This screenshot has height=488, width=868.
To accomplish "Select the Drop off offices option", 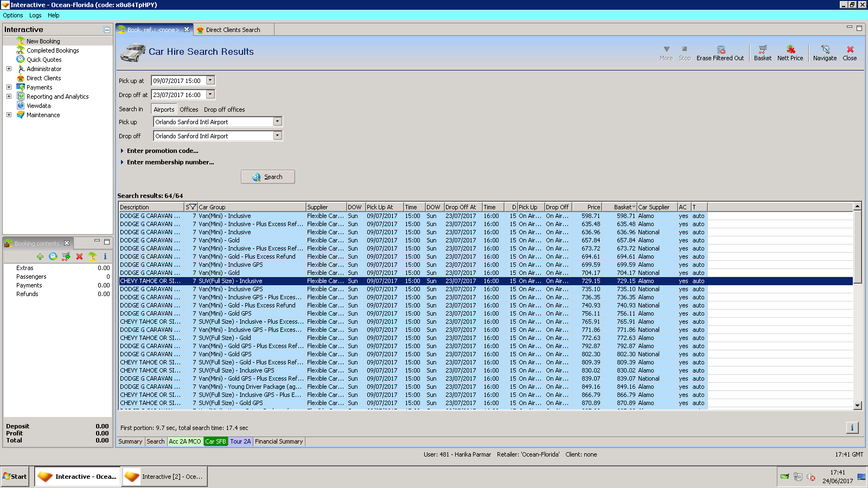I will click(224, 110).
